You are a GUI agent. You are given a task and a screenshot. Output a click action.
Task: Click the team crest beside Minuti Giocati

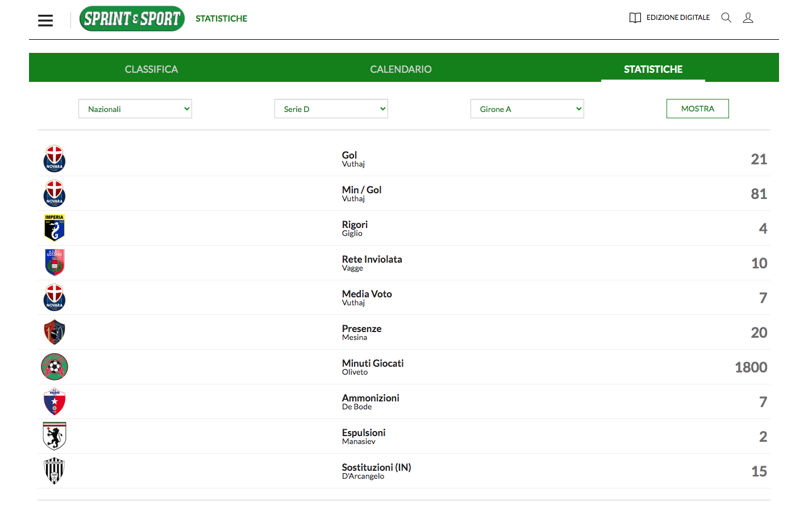coord(55,367)
